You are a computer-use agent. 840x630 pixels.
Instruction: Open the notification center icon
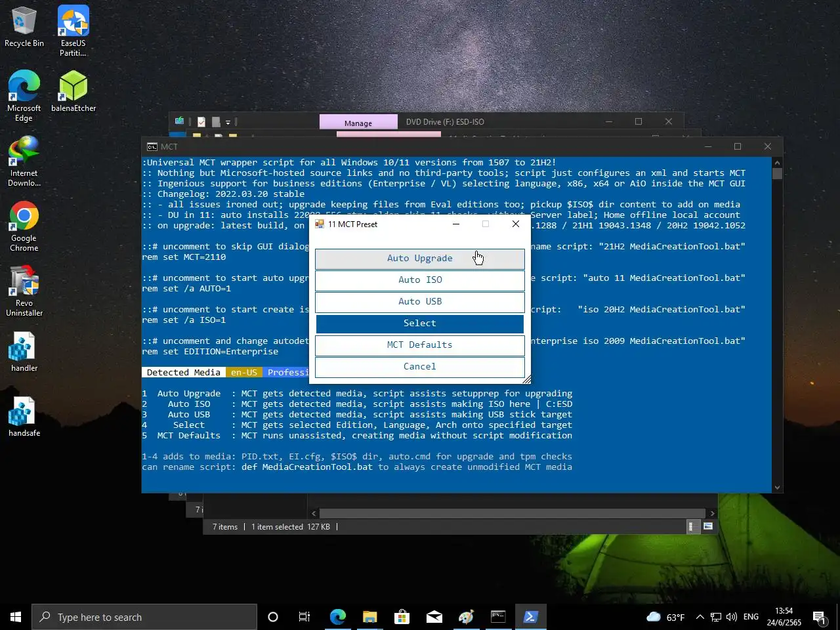[819, 617]
